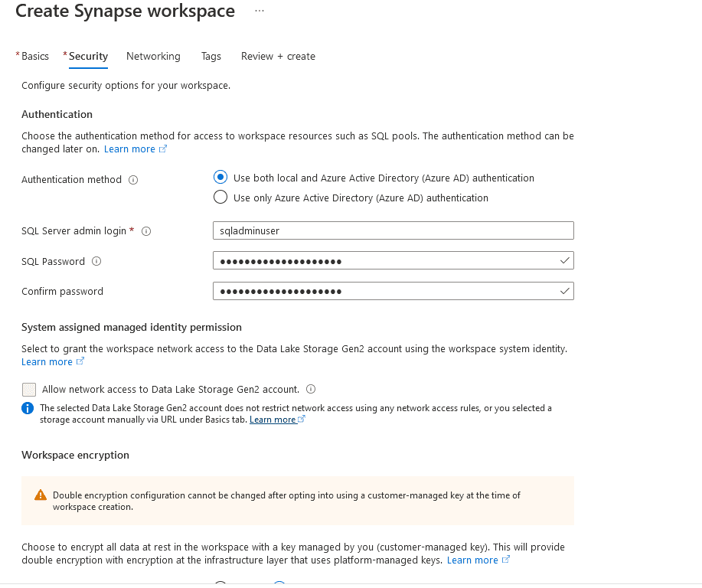Open the Networking tab
The height and width of the screenshot is (588, 702).
click(x=153, y=56)
